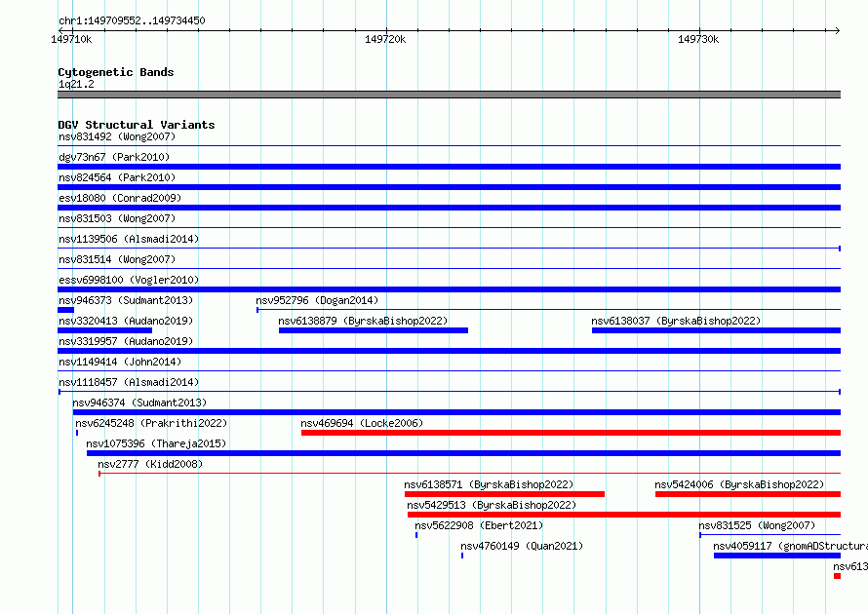Click the short blue bar of nsv946373
868x614 pixels.
[x=66, y=310]
